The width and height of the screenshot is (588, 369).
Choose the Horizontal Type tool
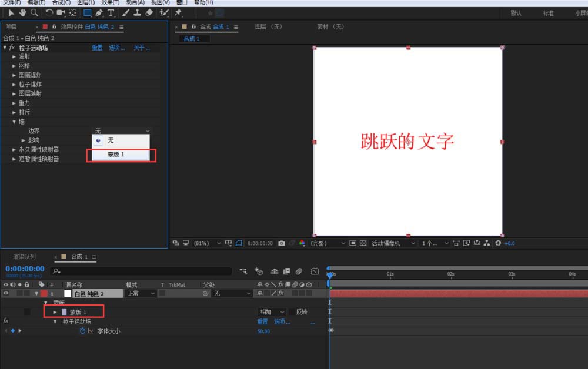pos(111,13)
